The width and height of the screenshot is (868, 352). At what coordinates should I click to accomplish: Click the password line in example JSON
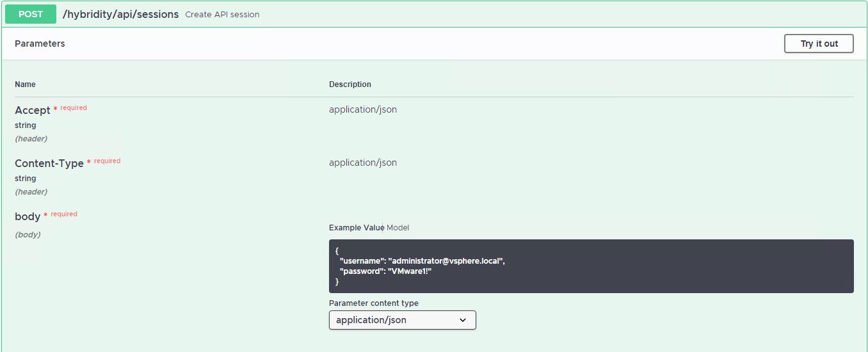pyautogui.click(x=385, y=271)
